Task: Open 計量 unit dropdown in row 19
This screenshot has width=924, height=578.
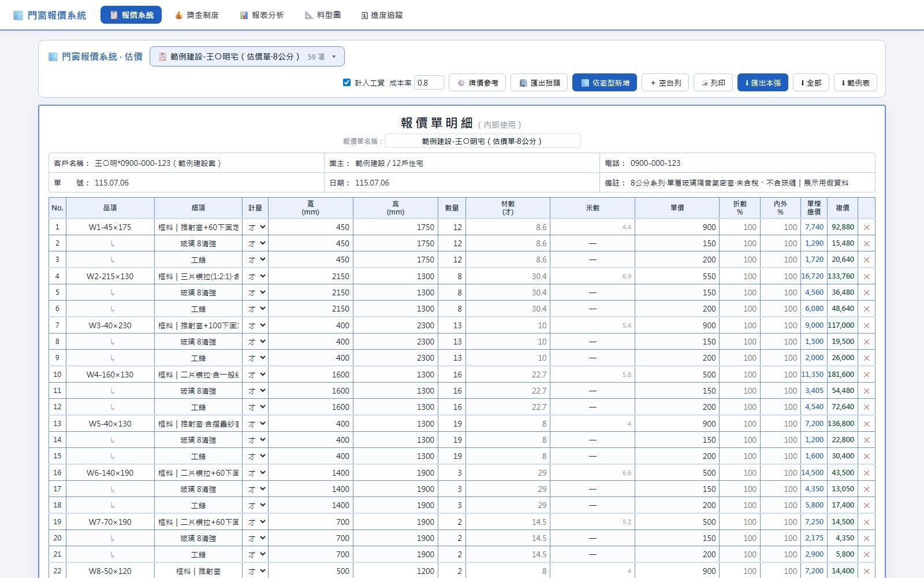Action: (x=256, y=522)
